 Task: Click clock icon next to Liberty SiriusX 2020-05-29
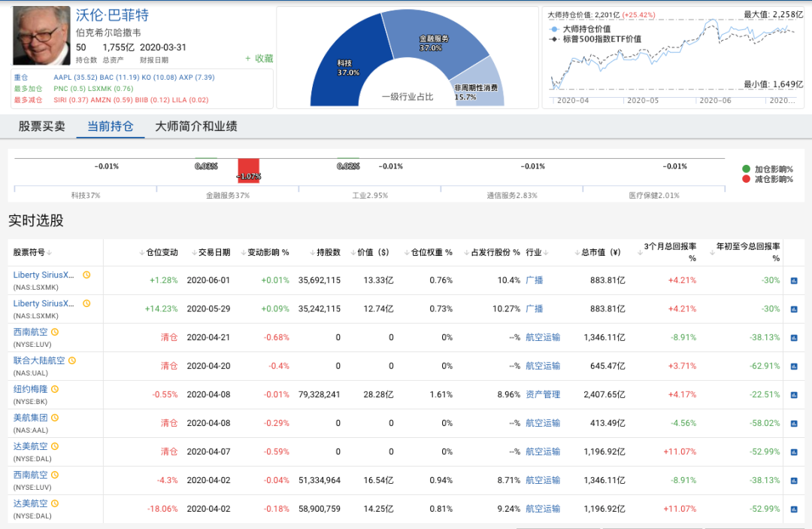pyautogui.click(x=86, y=303)
